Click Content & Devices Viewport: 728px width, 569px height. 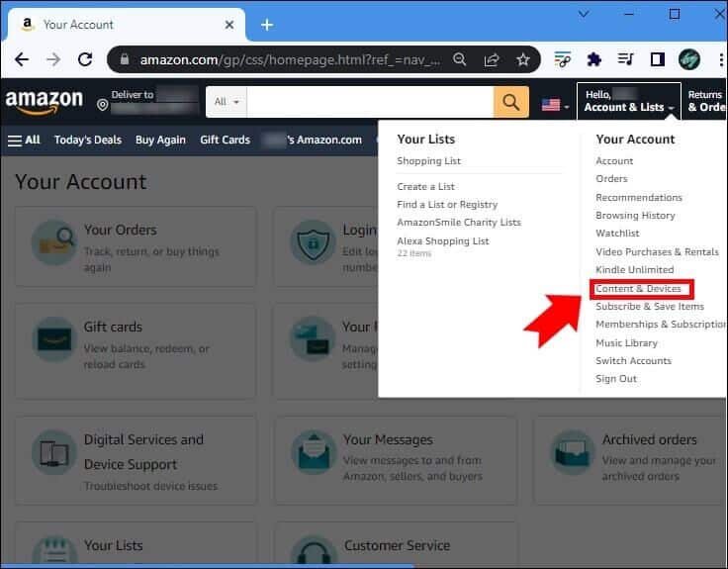tap(638, 288)
